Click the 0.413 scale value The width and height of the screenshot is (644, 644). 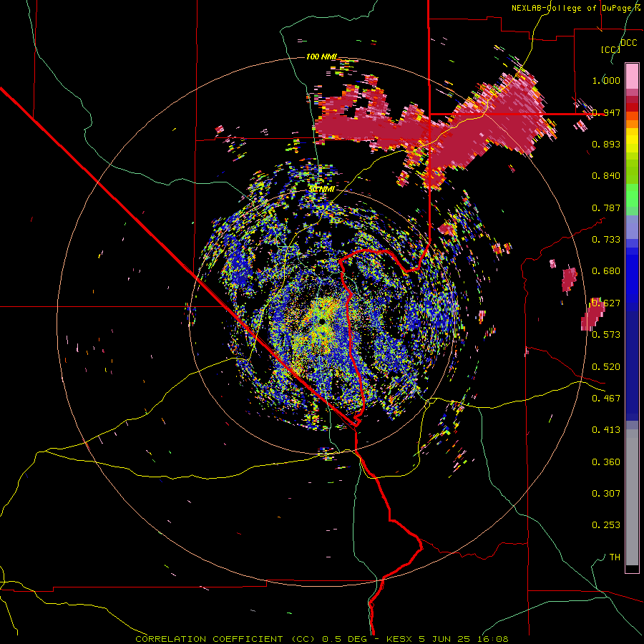coord(606,430)
